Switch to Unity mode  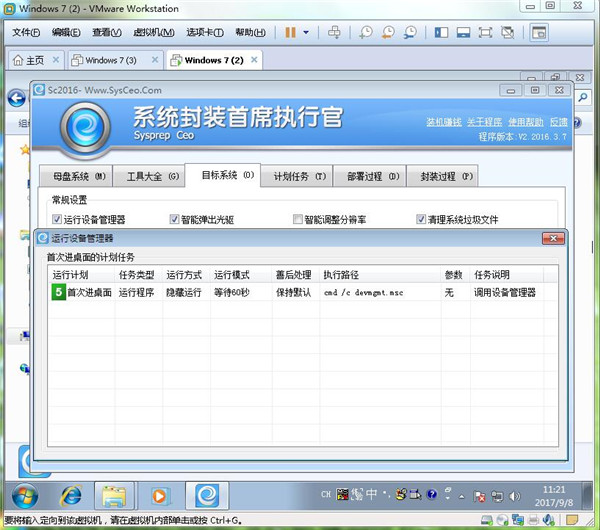pos(508,33)
